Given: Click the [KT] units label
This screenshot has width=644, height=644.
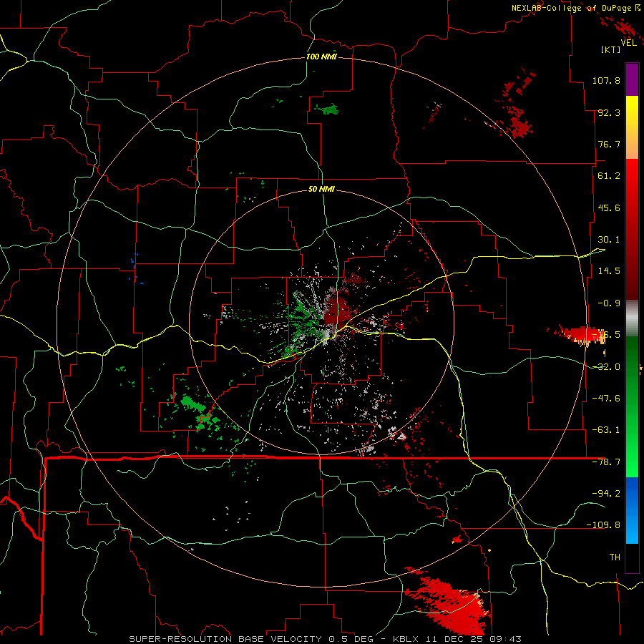Looking at the screenshot, I should coord(611,49).
